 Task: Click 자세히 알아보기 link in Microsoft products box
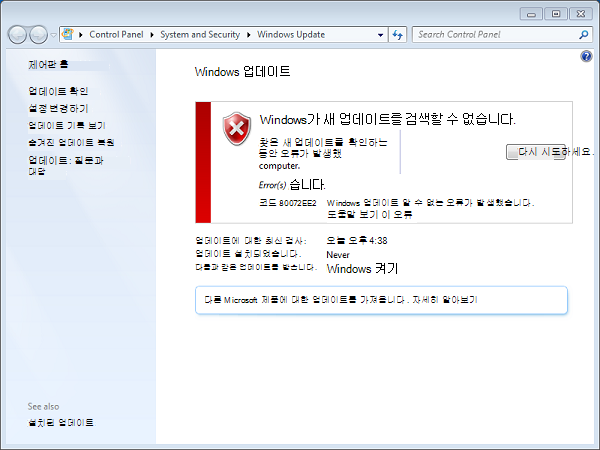(445, 300)
